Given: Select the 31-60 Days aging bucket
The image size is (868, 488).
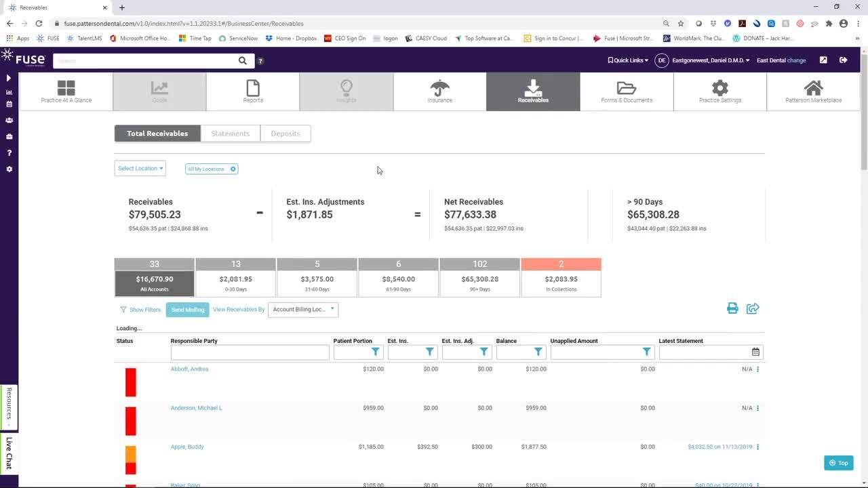Looking at the screenshot, I should 317,277.
